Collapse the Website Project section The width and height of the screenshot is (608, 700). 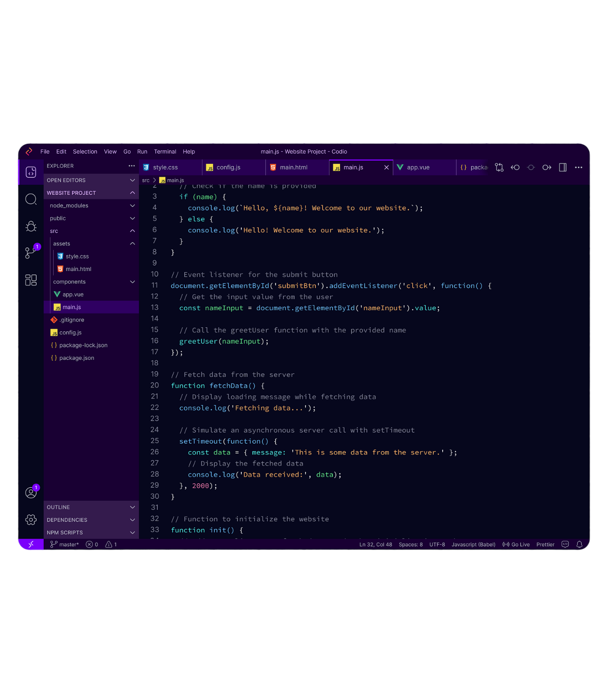(91, 193)
